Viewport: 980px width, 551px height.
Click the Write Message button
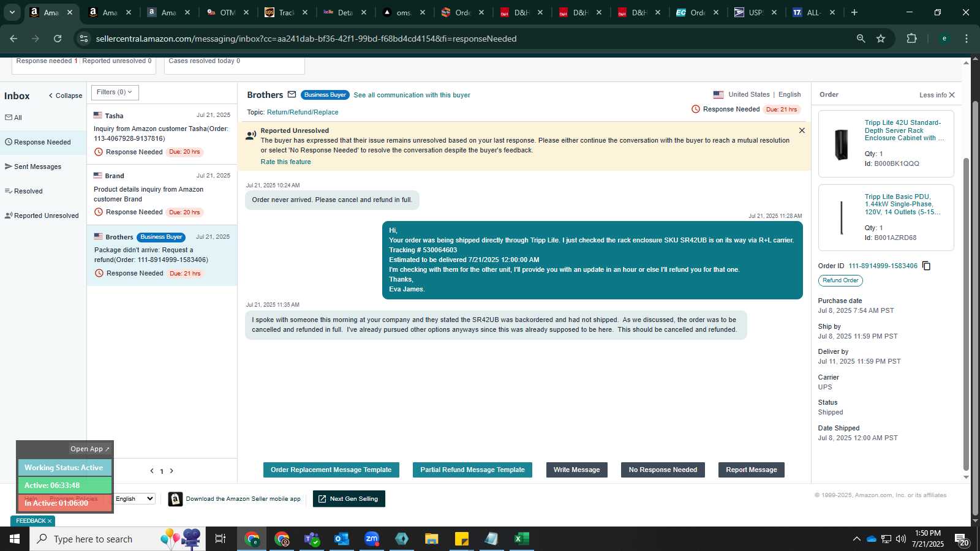[576, 470]
